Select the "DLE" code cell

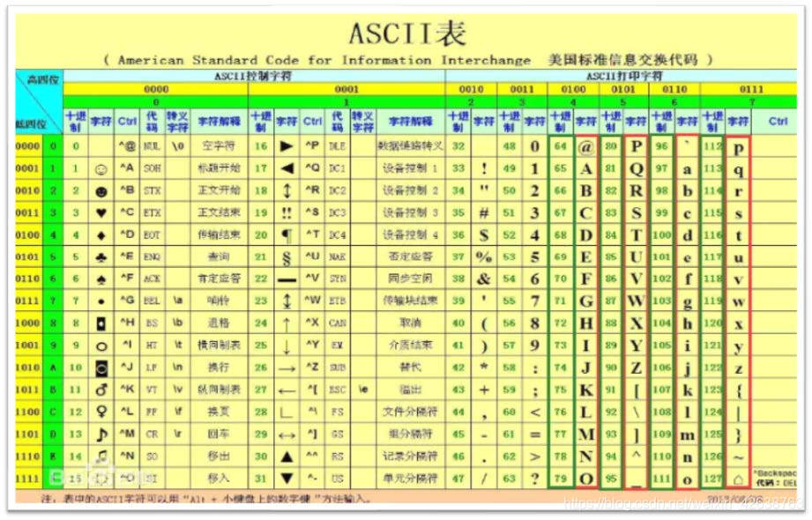point(337,146)
